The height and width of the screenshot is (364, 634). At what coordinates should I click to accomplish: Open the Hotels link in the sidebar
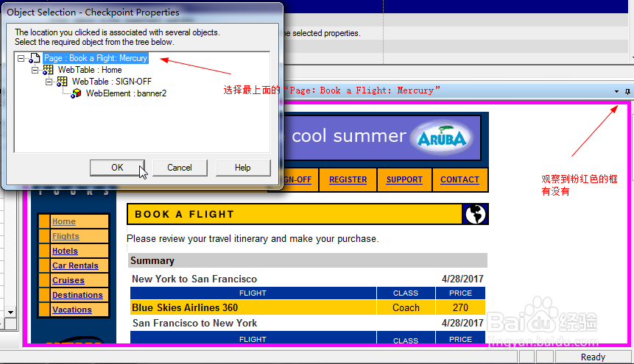click(65, 251)
